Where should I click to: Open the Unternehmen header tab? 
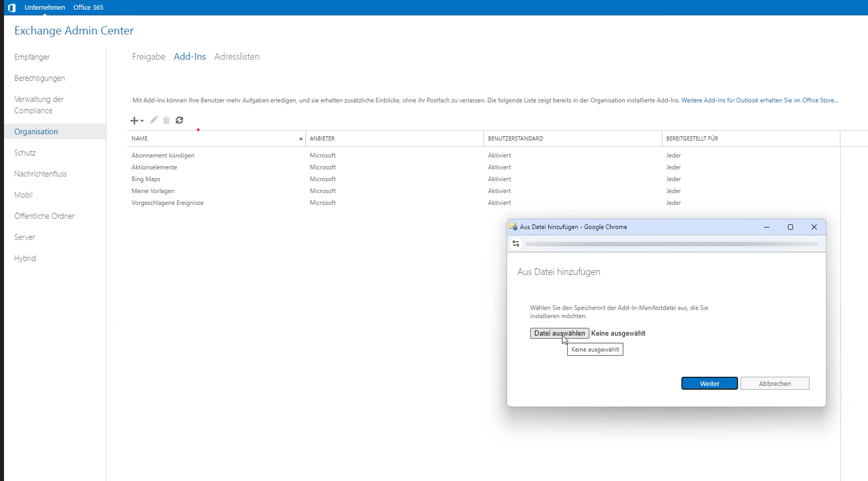point(44,8)
